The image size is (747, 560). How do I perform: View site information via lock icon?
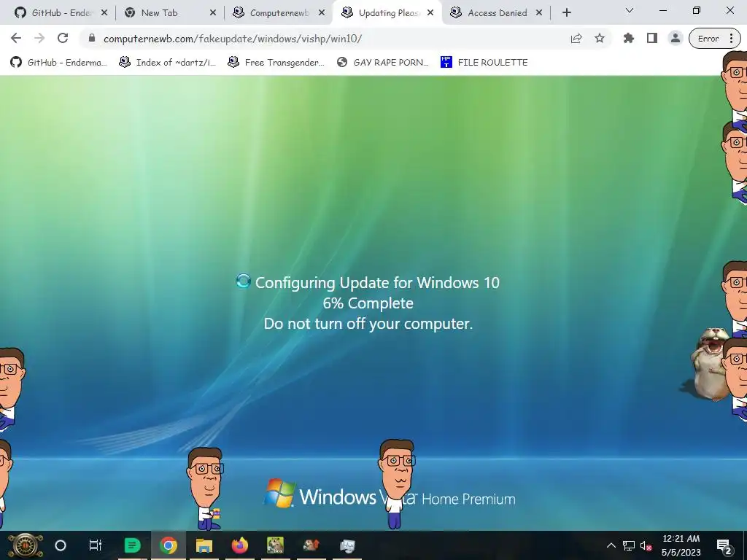(92, 38)
